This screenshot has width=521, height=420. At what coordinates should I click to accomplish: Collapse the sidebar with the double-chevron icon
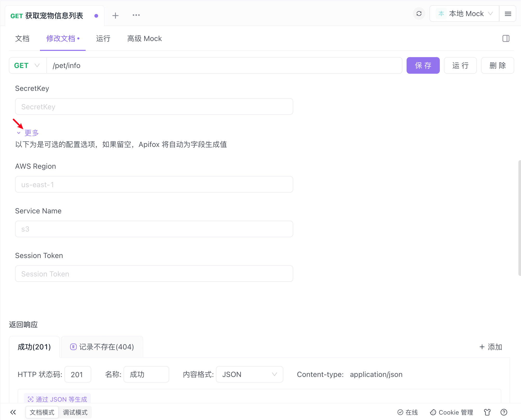point(13,412)
